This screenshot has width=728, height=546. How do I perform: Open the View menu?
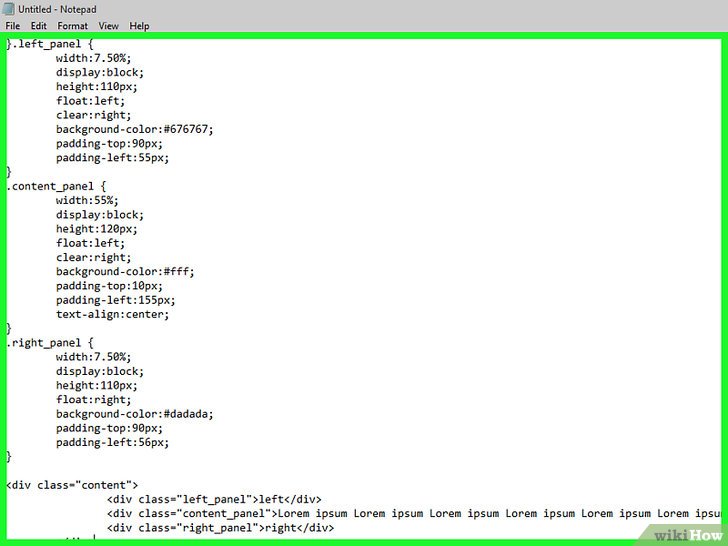108,26
